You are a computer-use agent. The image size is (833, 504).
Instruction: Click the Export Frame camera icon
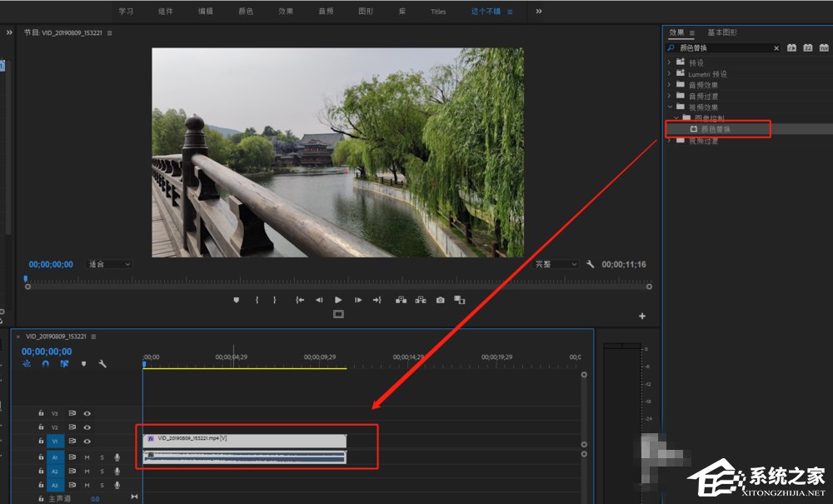coord(440,300)
